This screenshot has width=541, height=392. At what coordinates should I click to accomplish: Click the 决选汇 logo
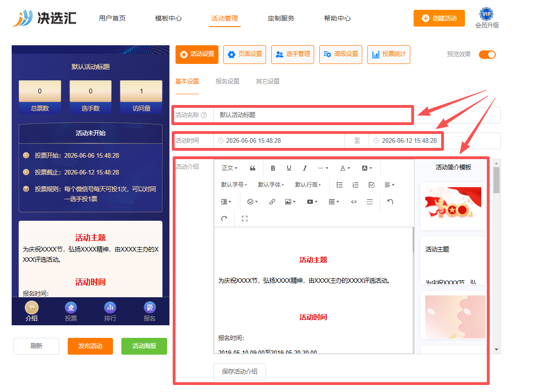point(44,18)
